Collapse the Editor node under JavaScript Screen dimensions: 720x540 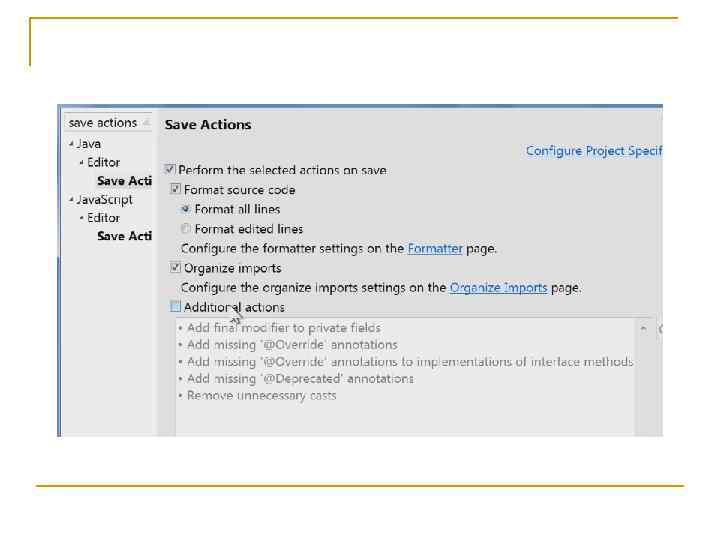[x=81, y=218]
